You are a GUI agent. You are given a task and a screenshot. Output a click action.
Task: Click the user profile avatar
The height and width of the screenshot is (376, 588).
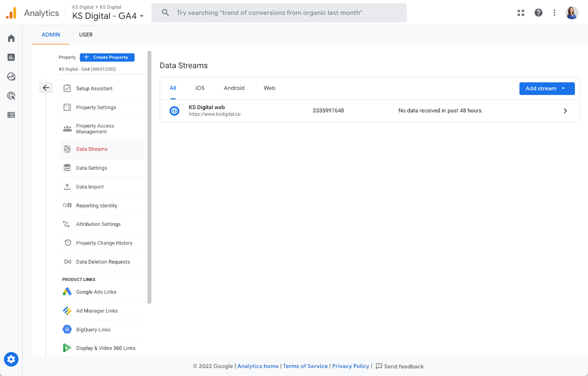pyautogui.click(x=572, y=13)
